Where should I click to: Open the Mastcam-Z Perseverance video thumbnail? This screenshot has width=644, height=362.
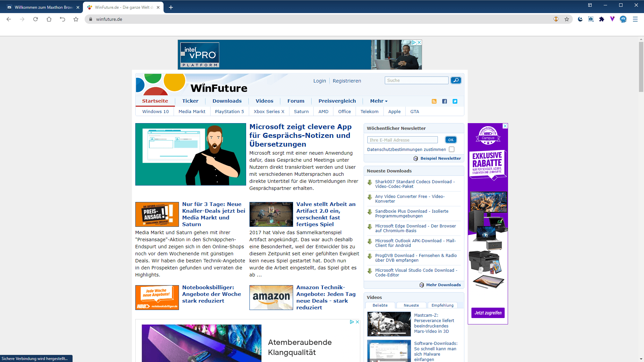coord(389,324)
